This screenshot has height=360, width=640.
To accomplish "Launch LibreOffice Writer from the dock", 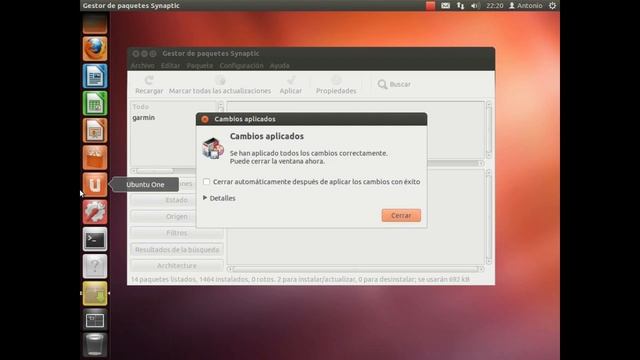I will (95, 76).
